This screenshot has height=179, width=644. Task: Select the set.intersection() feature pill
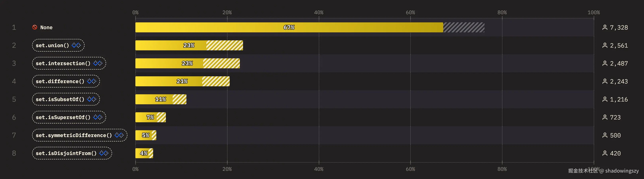pyautogui.click(x=63, y=63)
